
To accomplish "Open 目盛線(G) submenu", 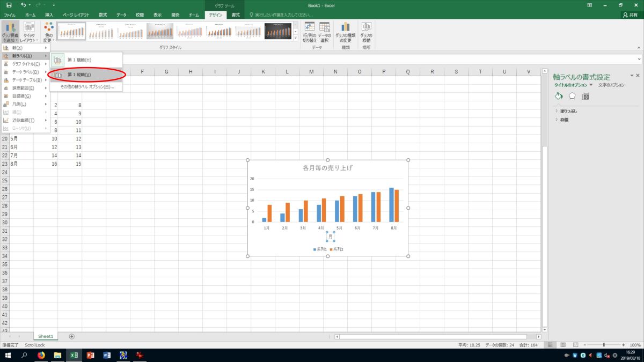I will click(x=25, y=96).
